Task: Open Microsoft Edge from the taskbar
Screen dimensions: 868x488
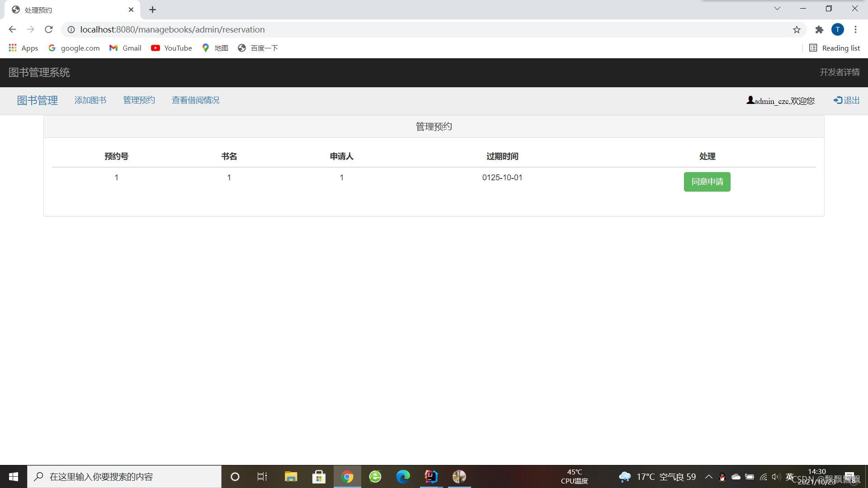Action: tap(403, 477)
